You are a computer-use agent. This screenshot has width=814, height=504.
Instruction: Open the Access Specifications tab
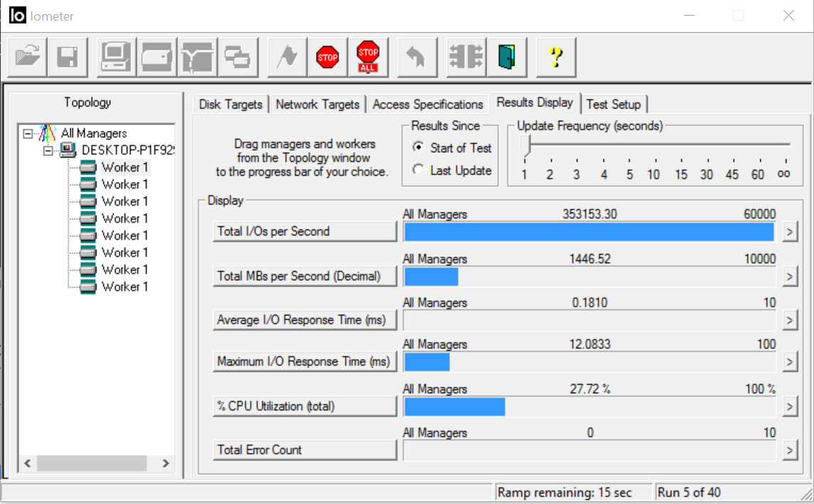(427, 104)
